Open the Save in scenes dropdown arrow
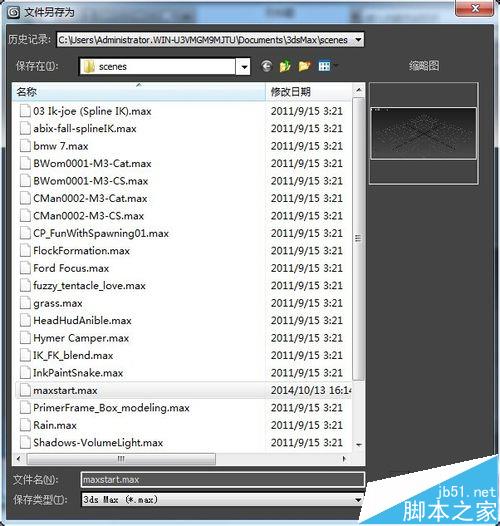Screen dimensions: 500x526 [244, 66]
